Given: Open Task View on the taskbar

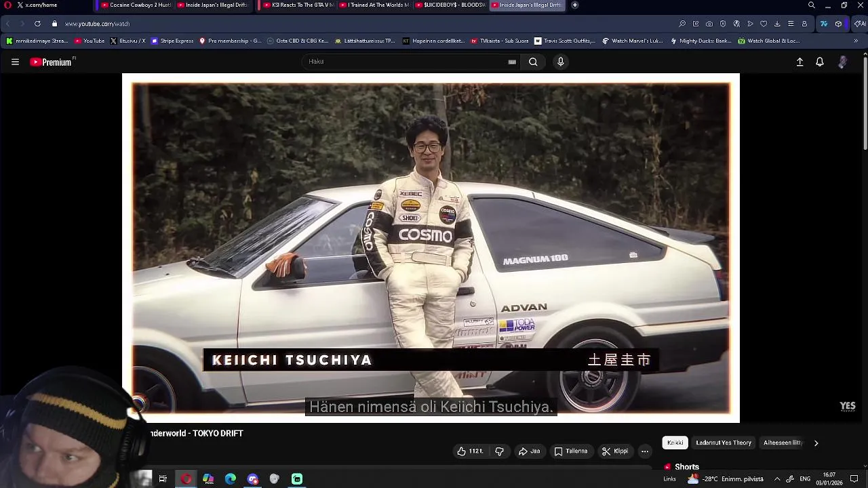Looking at the screenshot, I should [x=163, y=479].
